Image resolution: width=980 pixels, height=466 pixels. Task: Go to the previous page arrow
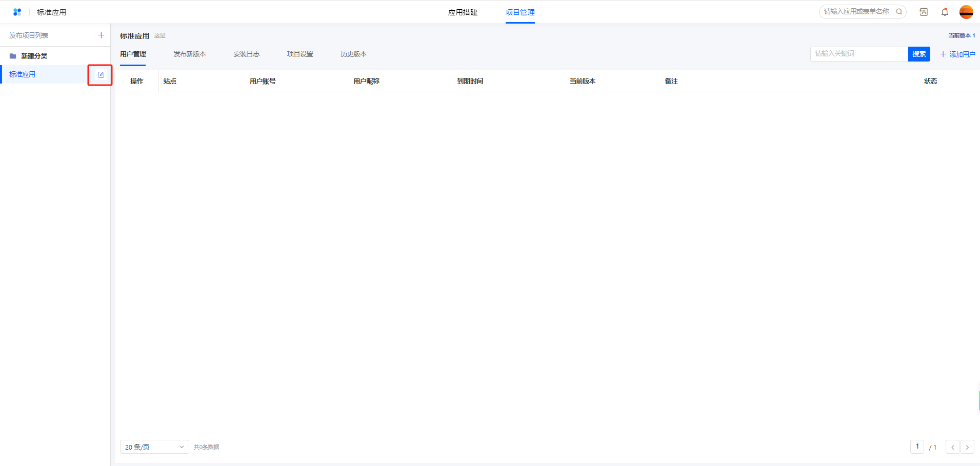point(952,447)
